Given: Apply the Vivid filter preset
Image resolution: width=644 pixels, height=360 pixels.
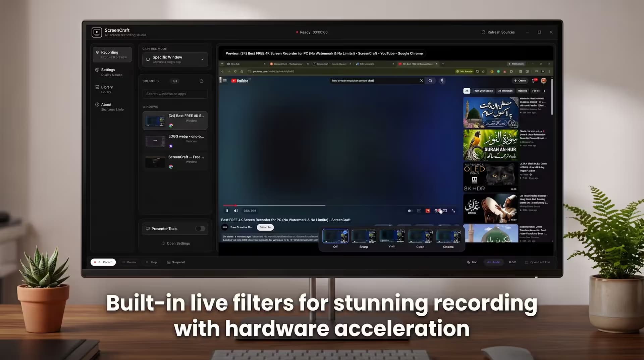Looking at the screenshot, I should pos(392,239).
